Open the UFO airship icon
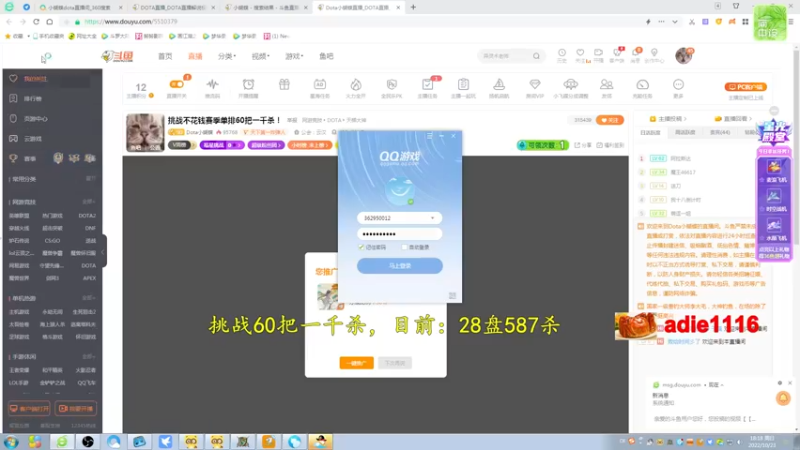Viewport: 800px width, 450px height. coord(570,84)
